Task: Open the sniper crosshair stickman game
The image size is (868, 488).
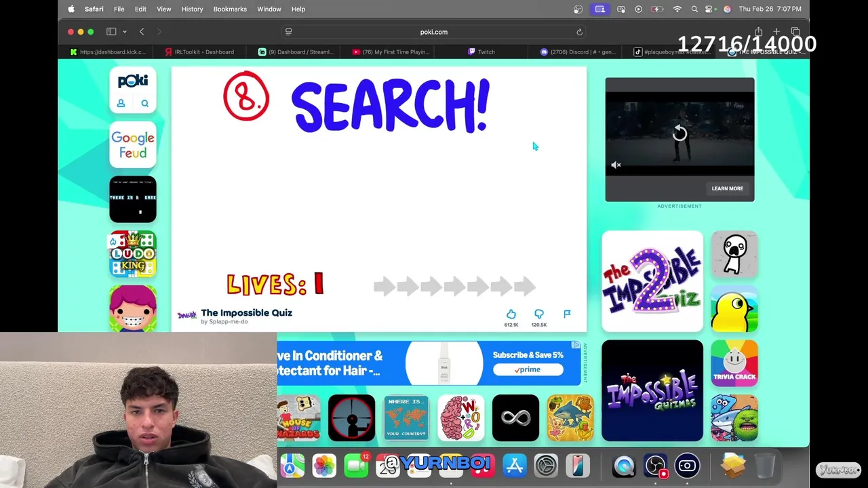Action: [351, 418]
